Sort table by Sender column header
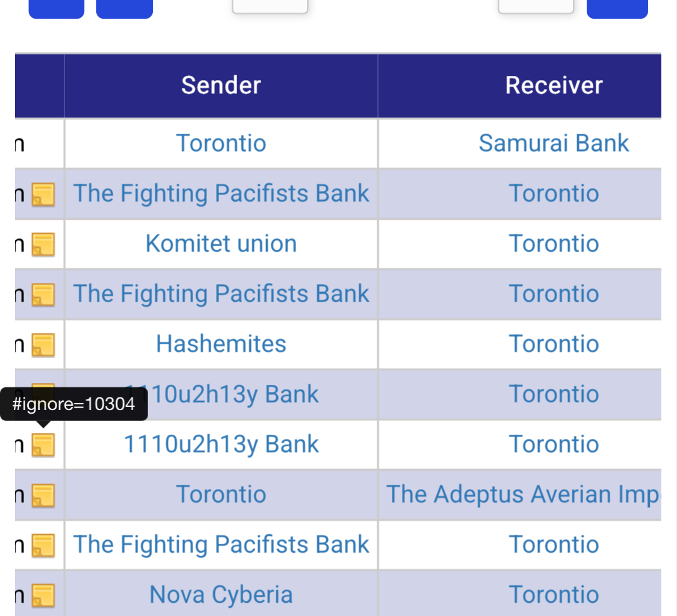This screenshot has height=616, width=677. tap(221, 85)
